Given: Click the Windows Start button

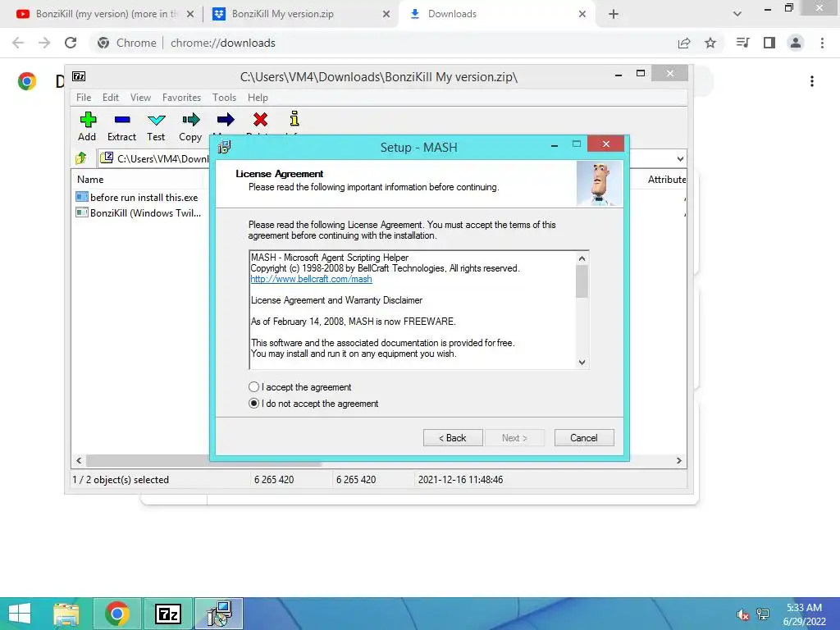Looking at the screenshot, I should tap(20, 614).
